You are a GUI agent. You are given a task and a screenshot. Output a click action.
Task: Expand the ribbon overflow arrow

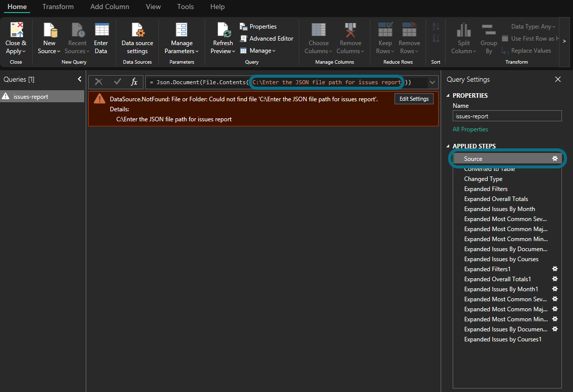click(564, 41)
